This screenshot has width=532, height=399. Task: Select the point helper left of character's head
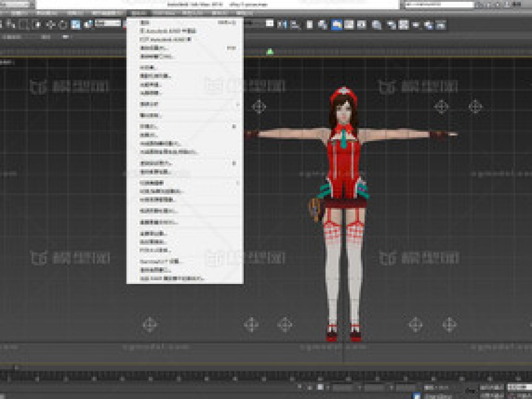click(259, 107)
